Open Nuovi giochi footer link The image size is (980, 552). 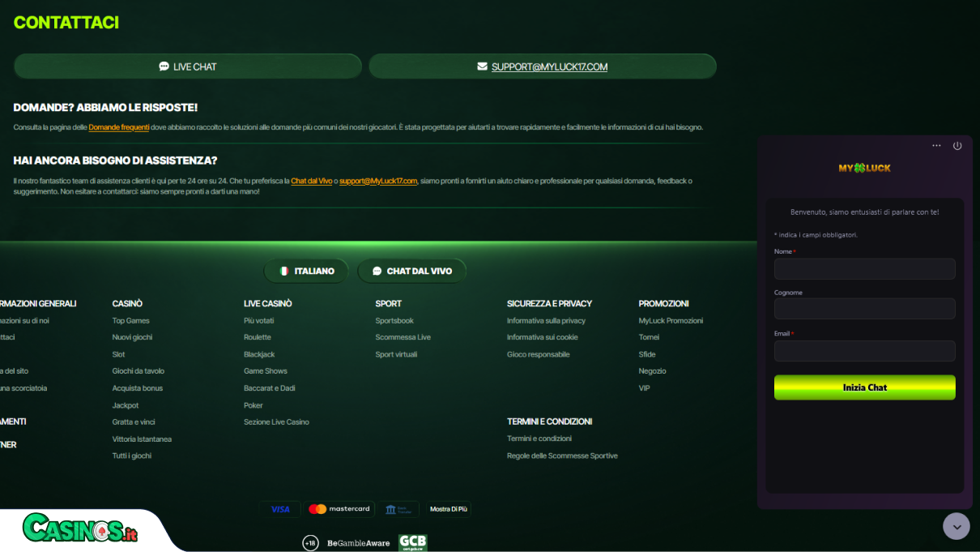click(132, 337)
